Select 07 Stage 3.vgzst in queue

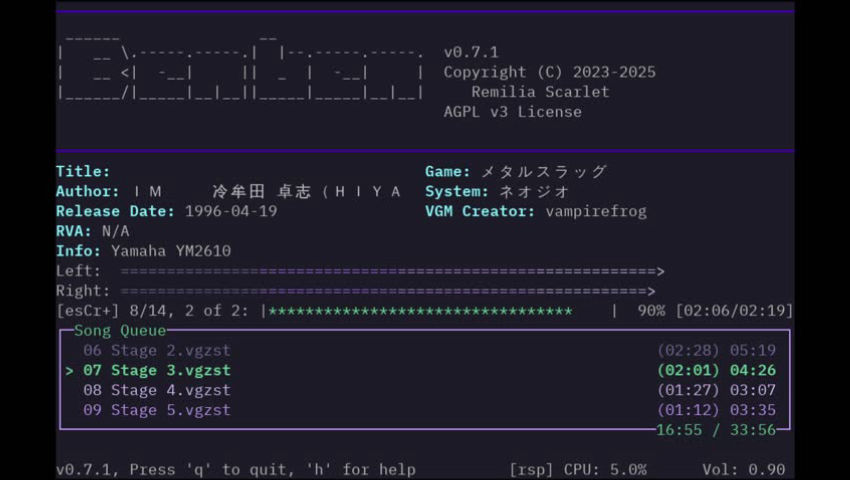tap(156, 370)
